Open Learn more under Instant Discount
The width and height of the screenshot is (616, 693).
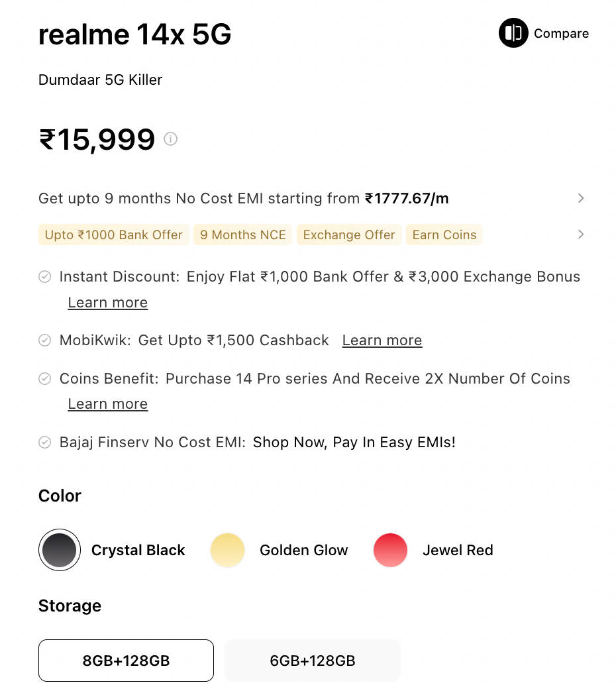click(x=108, y=303)
